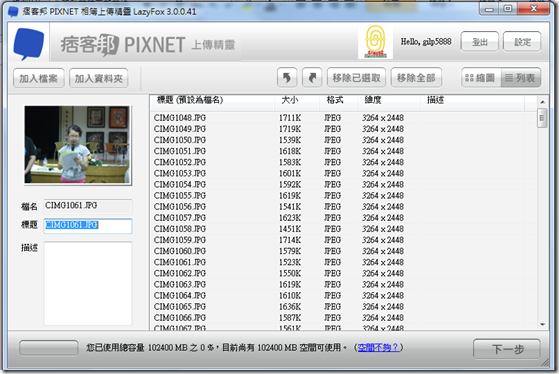
Task: Click the user avatar next to gilp5888
Action: 375,42
